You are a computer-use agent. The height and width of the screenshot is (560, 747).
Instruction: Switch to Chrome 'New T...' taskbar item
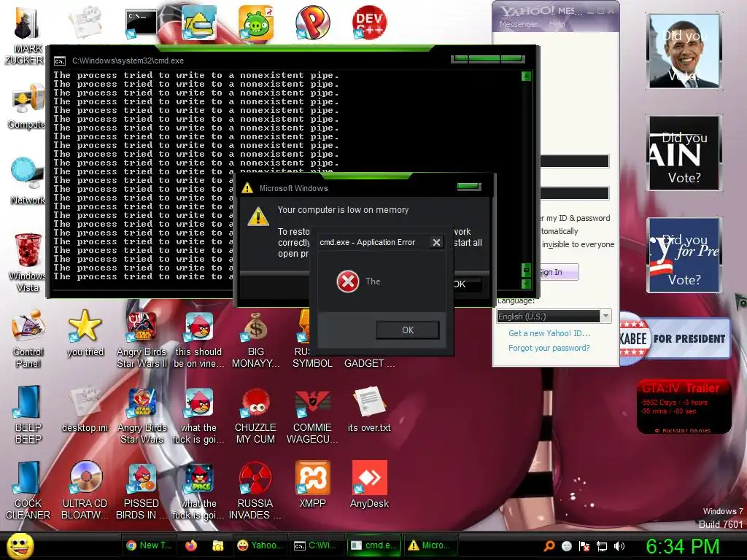coord(149,545)
